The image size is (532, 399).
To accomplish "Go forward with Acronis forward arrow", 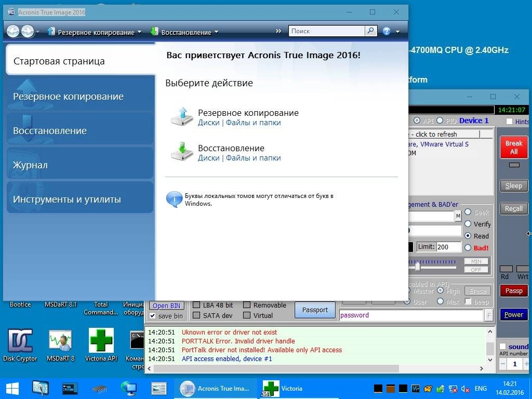I will click(x=28, y=32).
